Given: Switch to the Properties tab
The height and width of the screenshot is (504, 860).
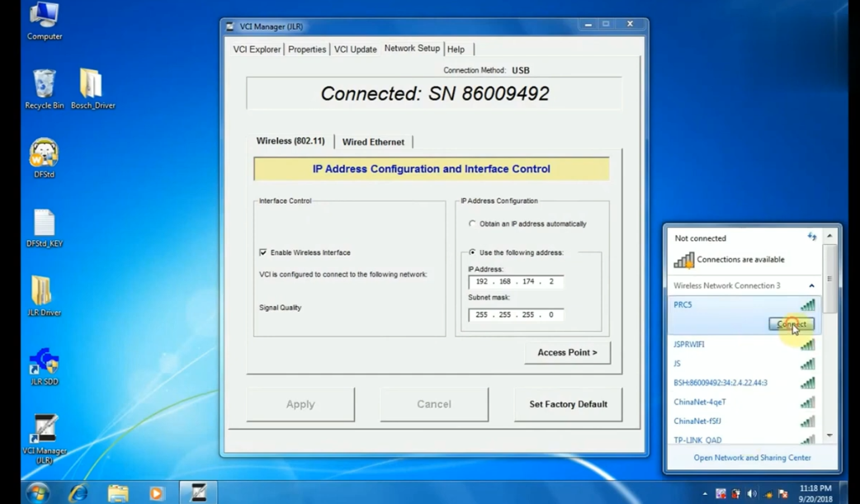Looking at the screenshot, I should click(307, 49).
